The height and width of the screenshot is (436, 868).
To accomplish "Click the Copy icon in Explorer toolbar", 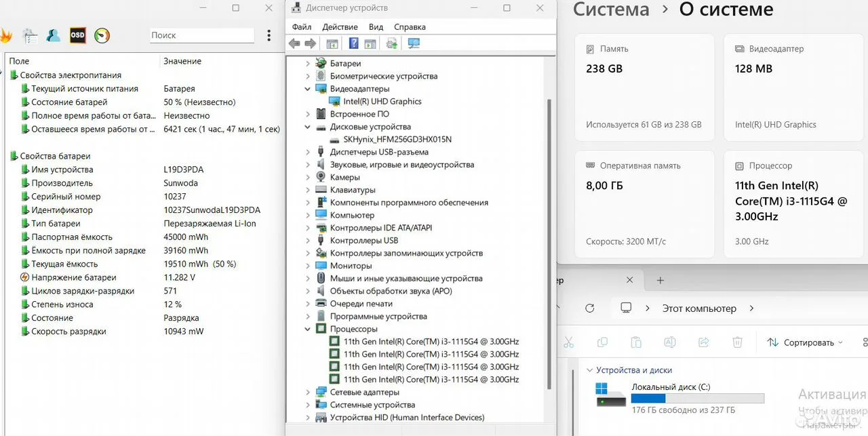I will [x=602, y=342].
